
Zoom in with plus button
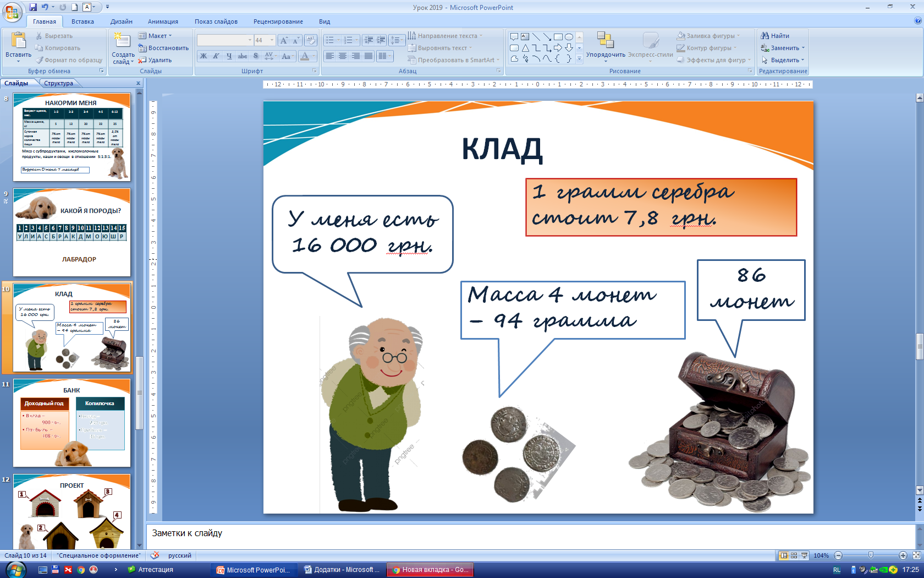(903, 555)
